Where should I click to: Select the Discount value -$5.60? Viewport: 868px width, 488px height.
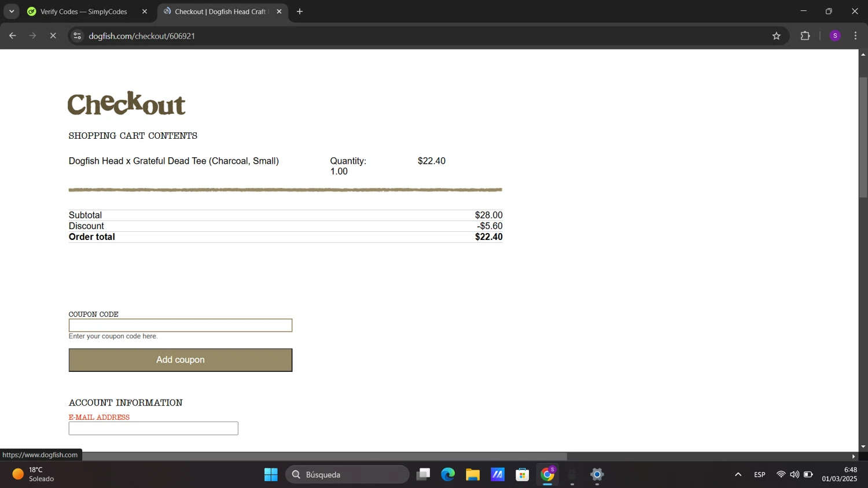(x=490, y=226)
